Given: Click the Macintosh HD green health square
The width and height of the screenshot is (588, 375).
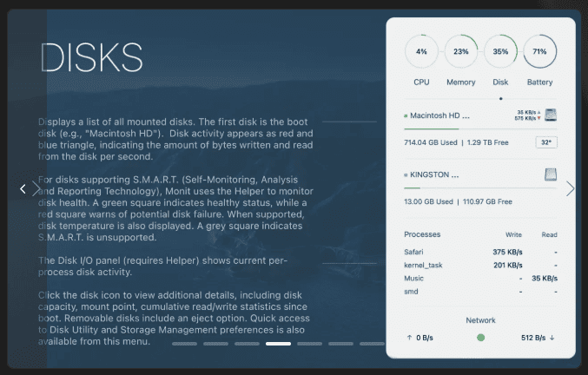Looking at the screenshot, I should [406, 115].
